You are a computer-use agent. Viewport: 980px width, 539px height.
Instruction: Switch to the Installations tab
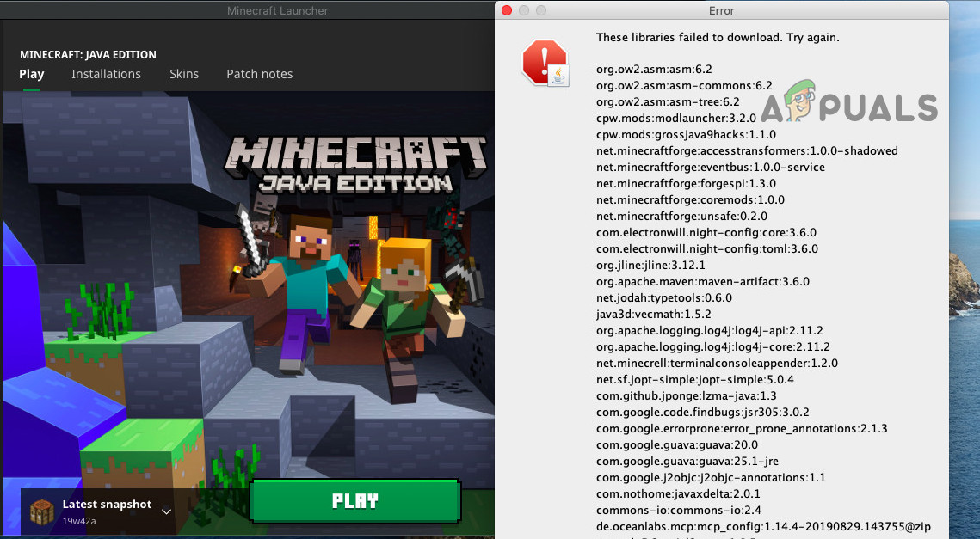point(106,74)
